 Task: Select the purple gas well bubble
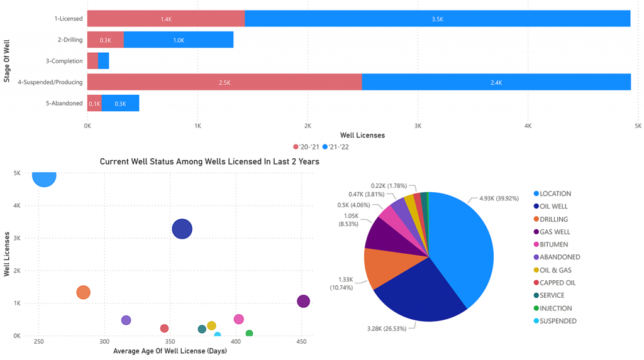tap(303, 302)
